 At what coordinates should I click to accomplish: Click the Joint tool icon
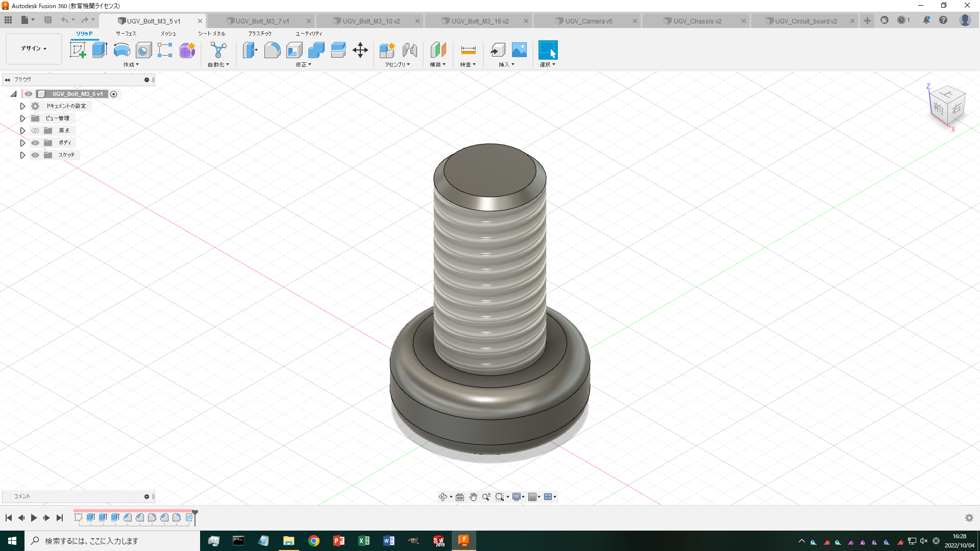[409, 50]
